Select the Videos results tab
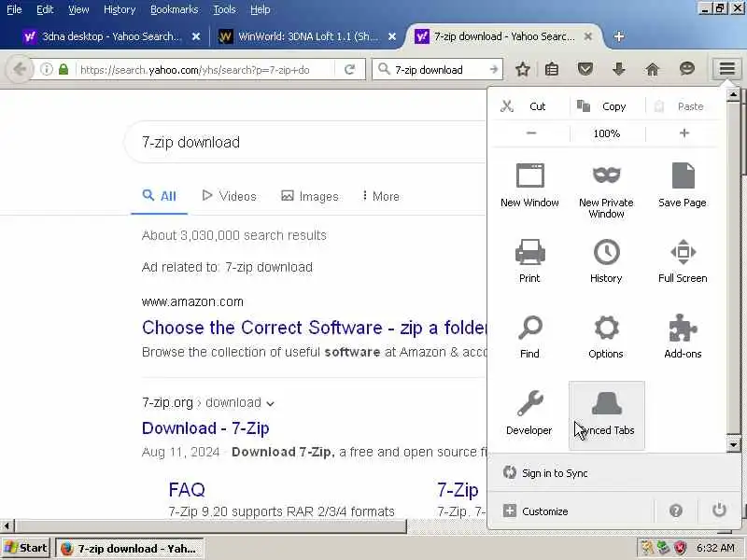 click(x=229, y=196)
